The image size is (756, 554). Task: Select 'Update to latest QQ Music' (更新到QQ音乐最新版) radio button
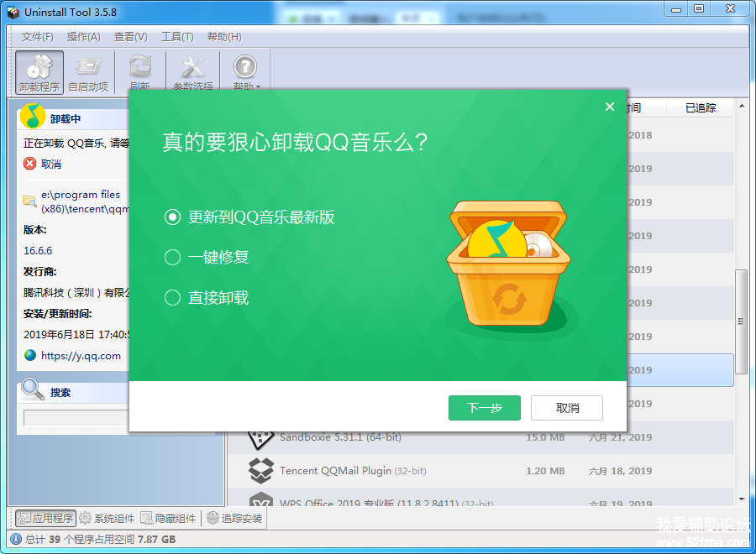tap(172, 217)
